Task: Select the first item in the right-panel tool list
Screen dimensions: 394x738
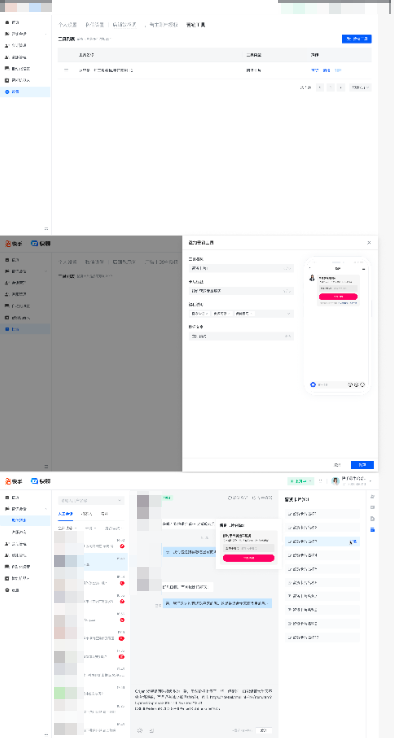Action: click(x=322, y=514)
